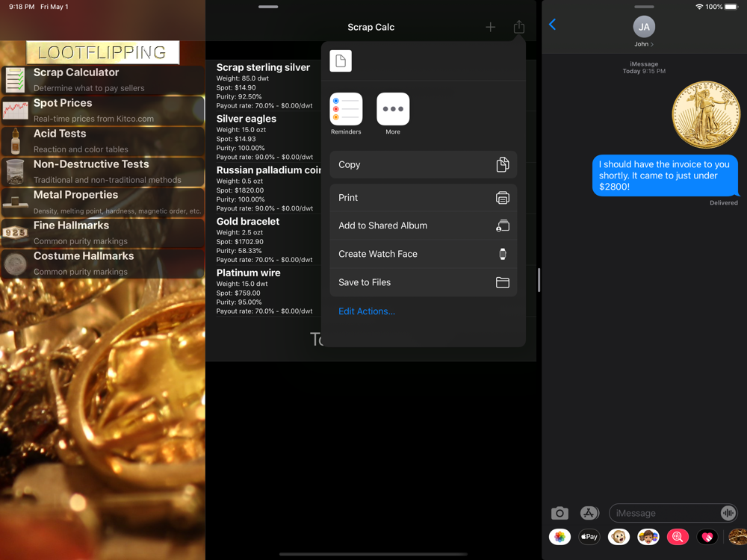
Task: Open Scrap Calculator in Lootflipping
Action: (103, 80)
